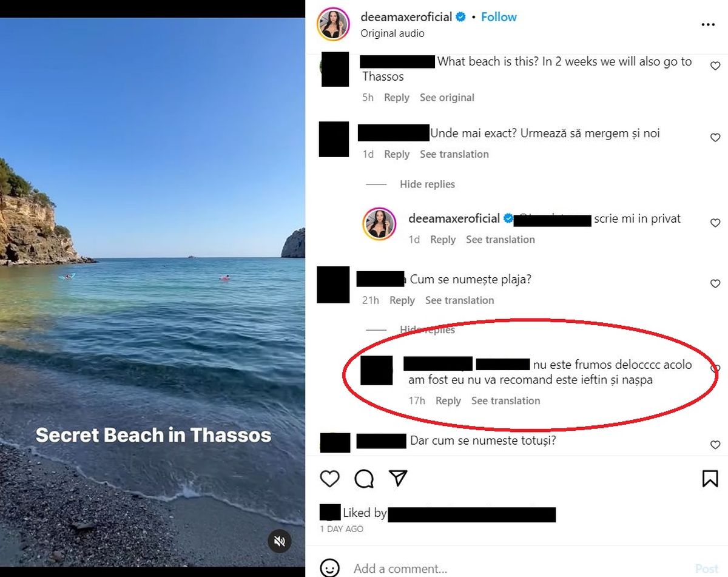Image resolution: width=728 pixels, height=577 pixels.
Task: Like the 'Unde mai exact?' comment
Action: (x=715, y=138)
